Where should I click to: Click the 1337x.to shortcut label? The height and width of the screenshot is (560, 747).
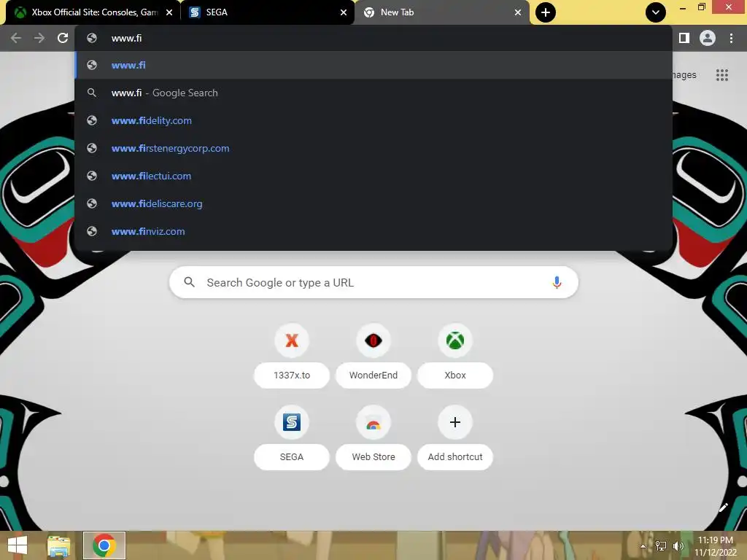point(292,376)
